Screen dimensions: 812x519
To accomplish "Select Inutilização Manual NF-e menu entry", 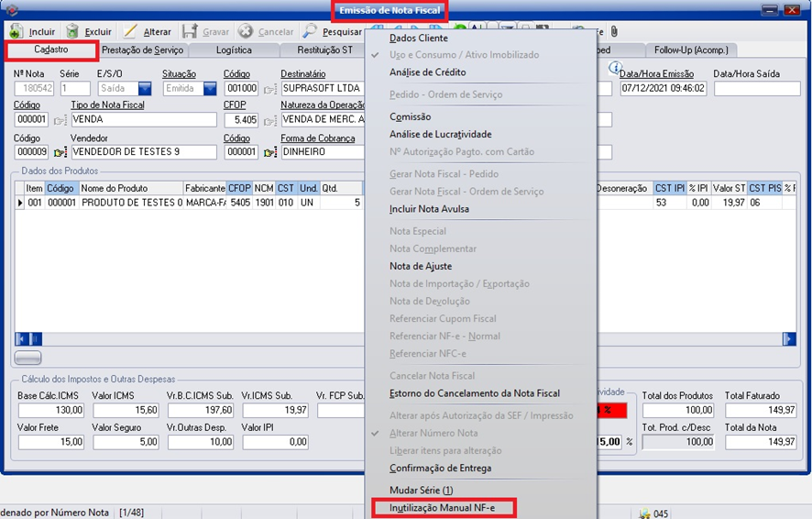I will tap(442, 508).
